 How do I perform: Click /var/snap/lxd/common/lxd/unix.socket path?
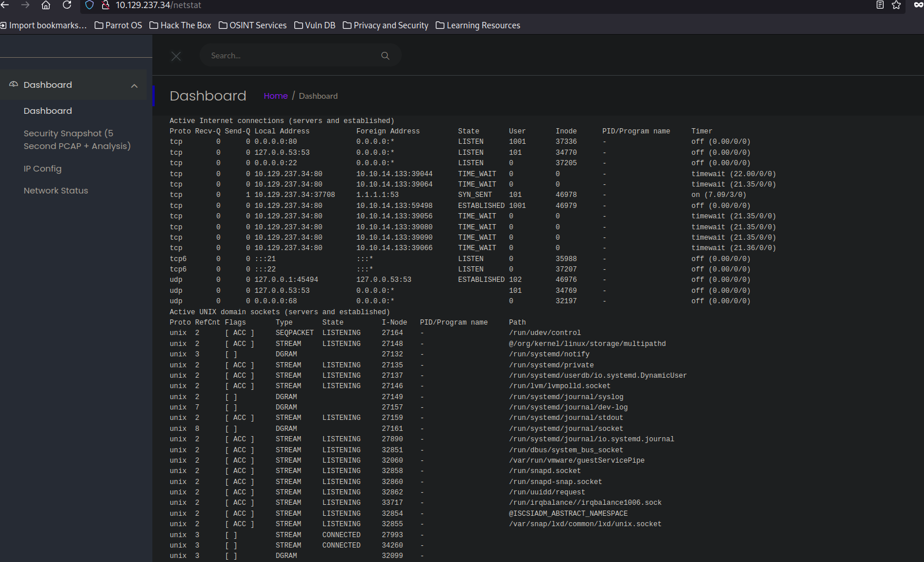(585, 524)
